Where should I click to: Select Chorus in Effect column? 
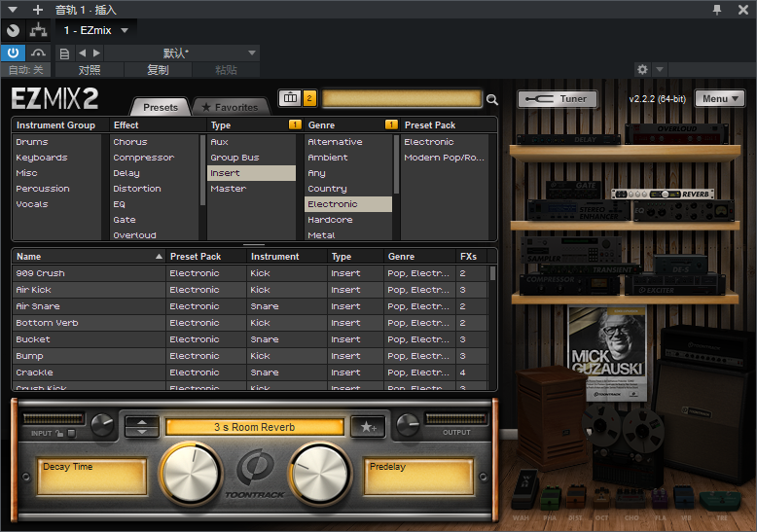point(155,142)
